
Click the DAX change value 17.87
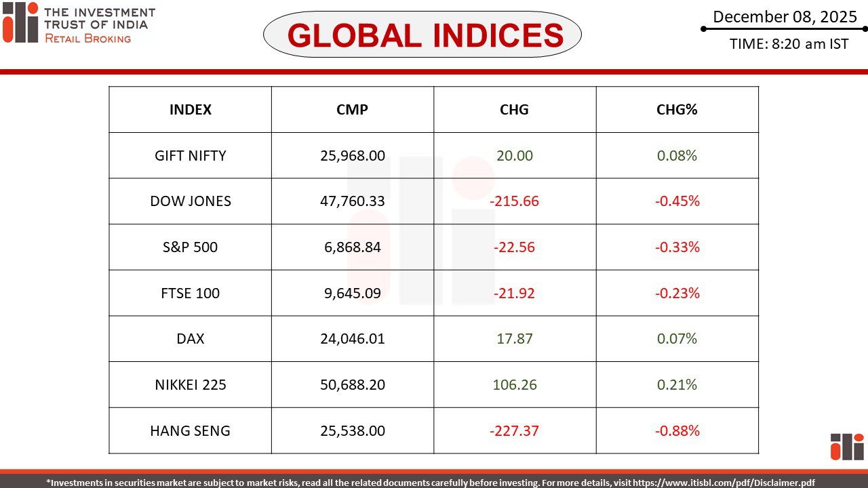[514, 339]
